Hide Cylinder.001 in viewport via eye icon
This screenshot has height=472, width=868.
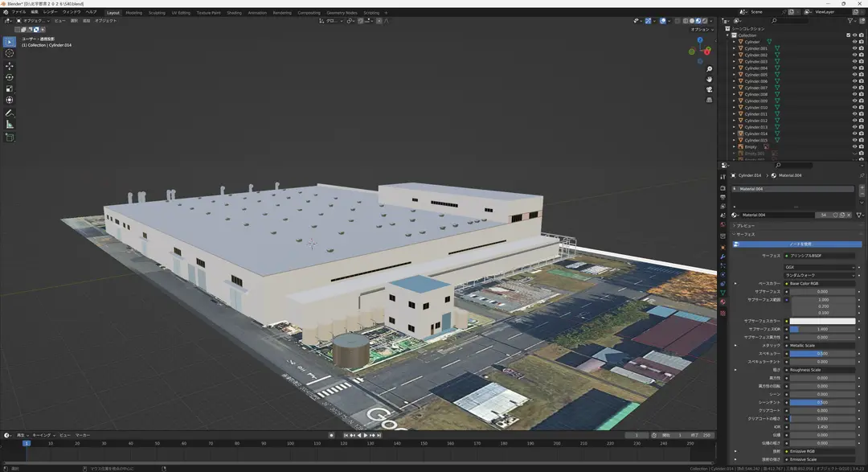[854, 48]
